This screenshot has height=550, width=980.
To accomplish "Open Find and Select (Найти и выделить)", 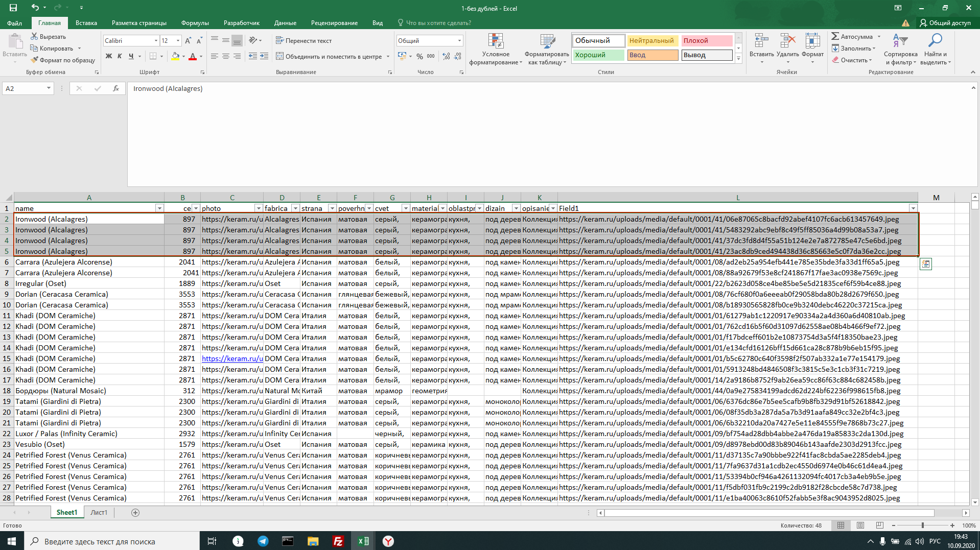I will 936,50.
